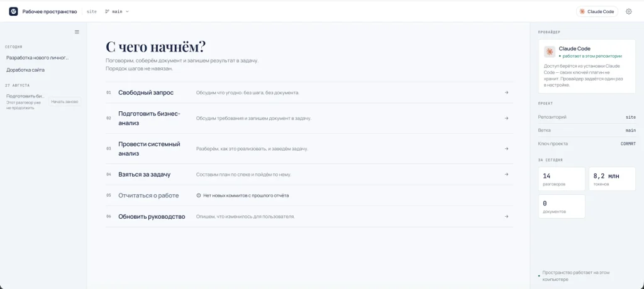
Task: Click the Claude Code button in header
Action: tap(597, 11)
